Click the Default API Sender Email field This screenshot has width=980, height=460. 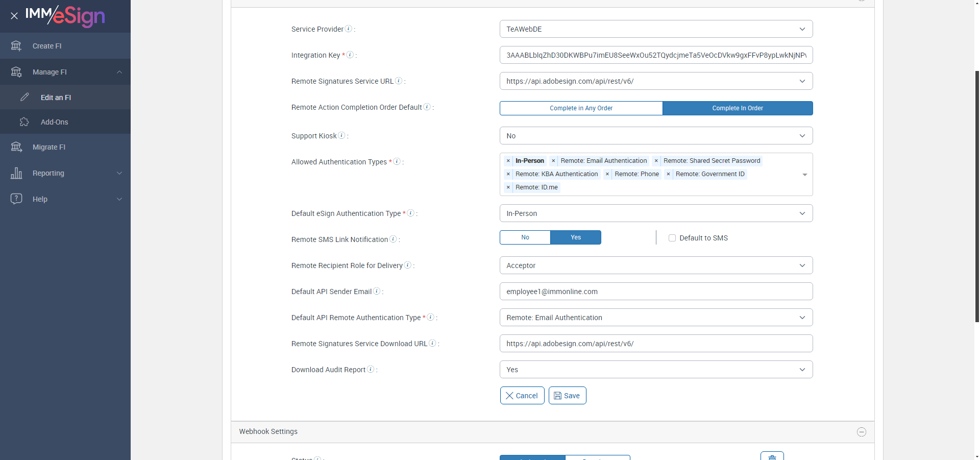pyautogui.click(x=656, y=292)
